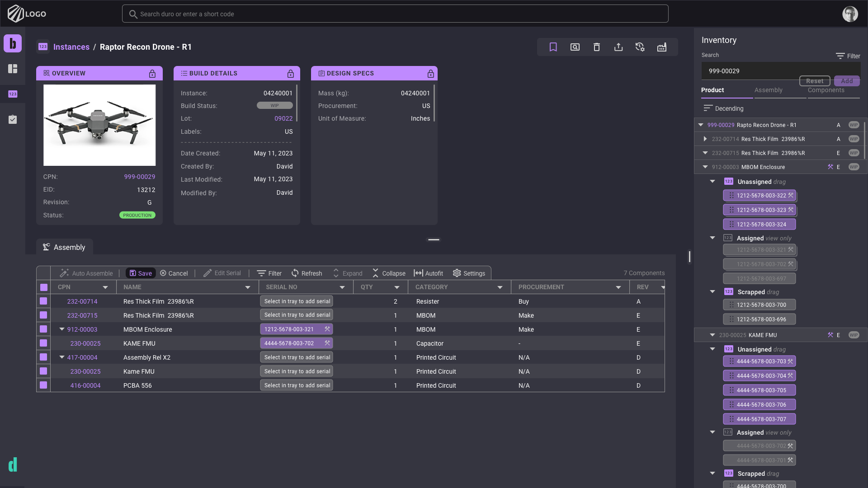Click the bookmark icon in top toolbar
The image size is (868, 488).
click(x=553, y=47)
